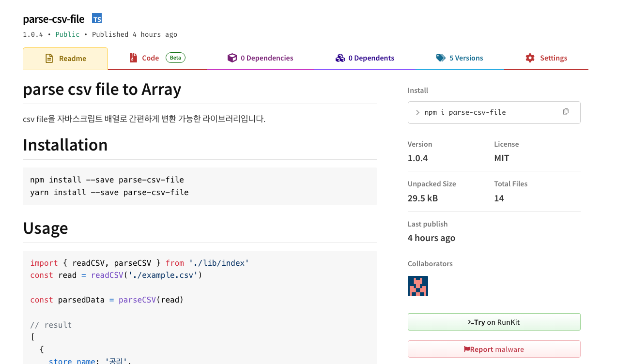Click the Dependencies cube icon
The width and height of the screenshot is (632, 364).
pyautogui.click(x=232, y=58)
